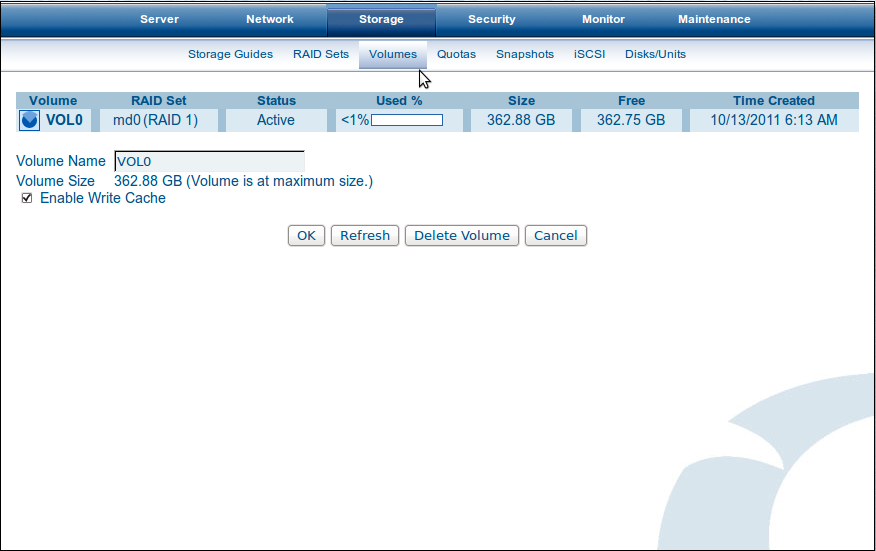Open the Security main menu
This screenshot has width=876, height=551.
492,19
